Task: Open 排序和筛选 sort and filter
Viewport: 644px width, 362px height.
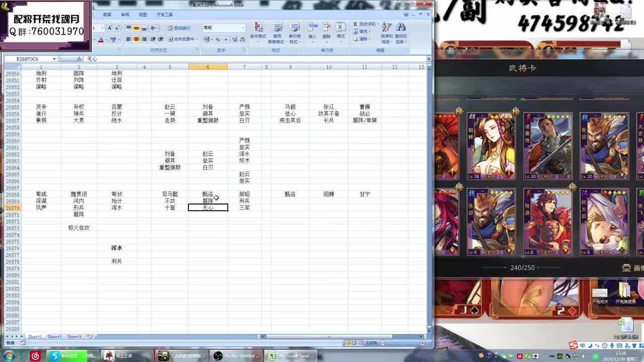Action: [387, 33]
